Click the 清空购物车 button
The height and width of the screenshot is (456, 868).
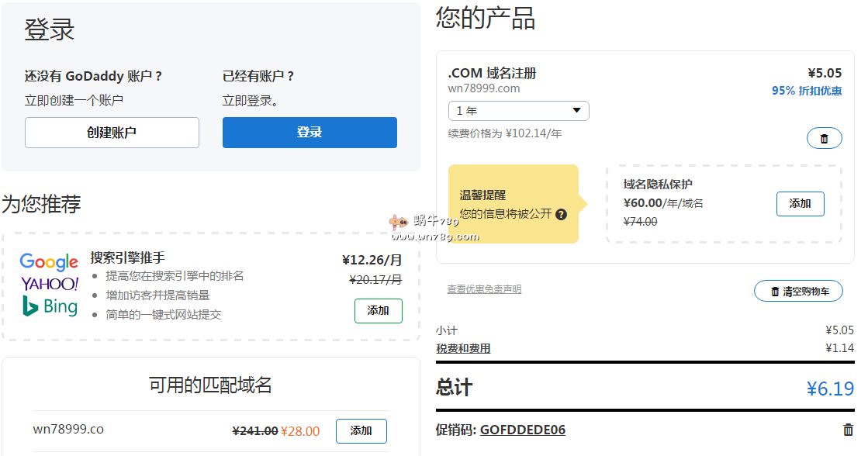click(x=798, y=292)
